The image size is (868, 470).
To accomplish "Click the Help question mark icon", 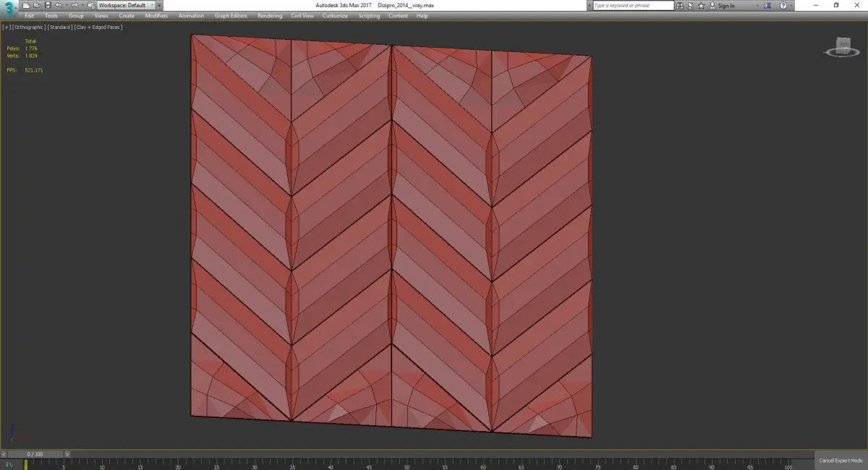I will (783, 5).
